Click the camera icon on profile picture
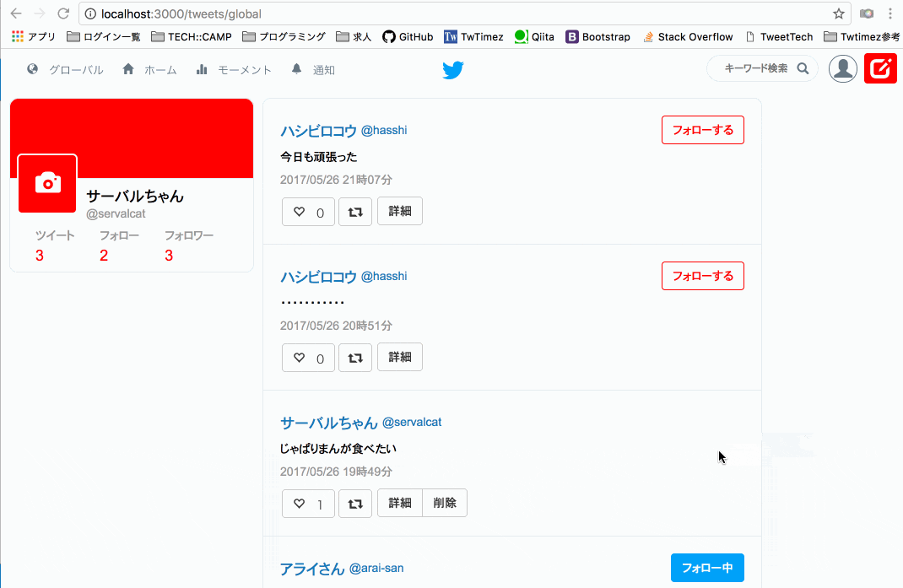Image resolution: width=903 pixels, height=588 pixels. click(x=48, y=184)
